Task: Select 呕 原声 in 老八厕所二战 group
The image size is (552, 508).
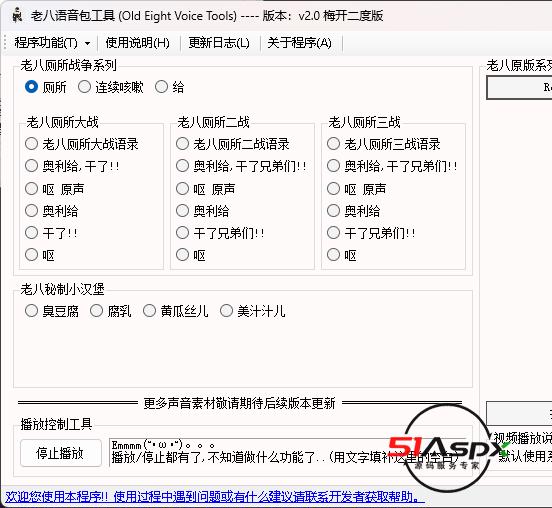Action: tap(205, 189)
